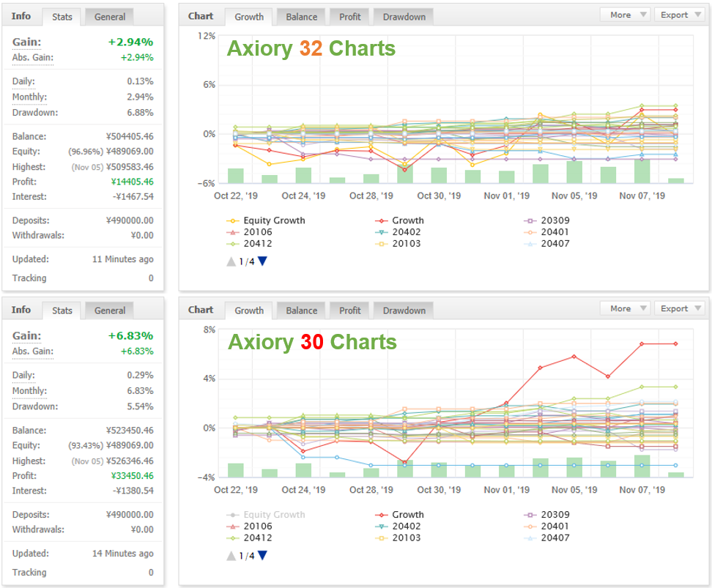Switch to Profit tab in Axiory 30 chart

point(349,310)
